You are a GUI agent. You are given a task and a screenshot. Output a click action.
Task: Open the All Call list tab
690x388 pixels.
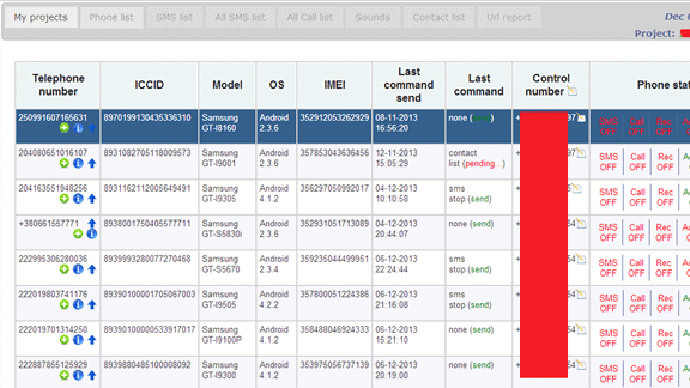click(x=310, y=18)
